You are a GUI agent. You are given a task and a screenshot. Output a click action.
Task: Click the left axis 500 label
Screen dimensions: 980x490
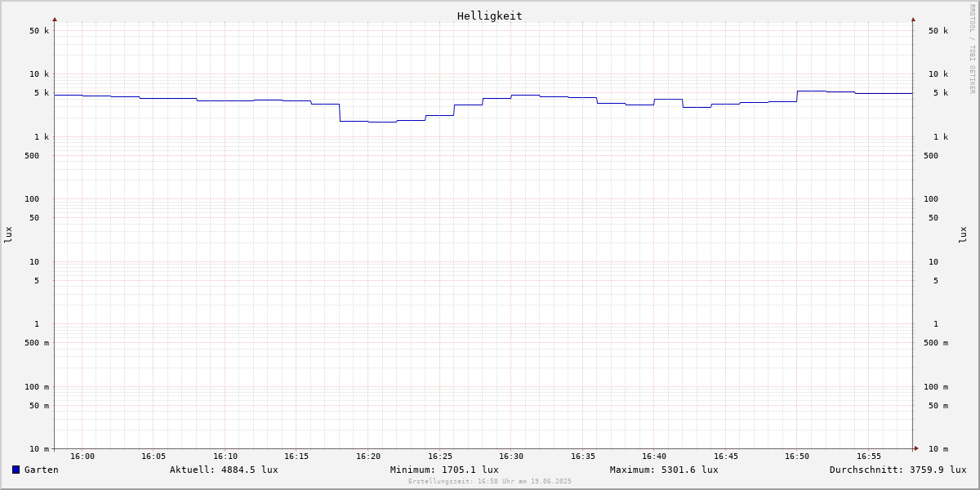(32, 156)
